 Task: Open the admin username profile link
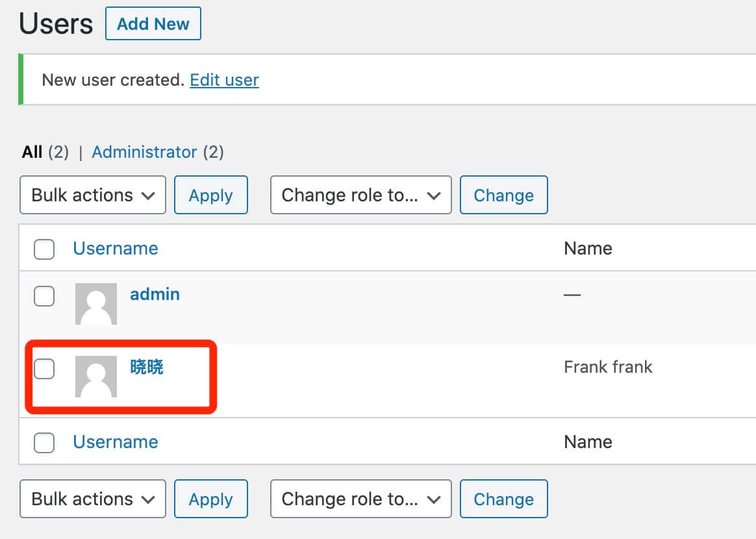(155, 294)
